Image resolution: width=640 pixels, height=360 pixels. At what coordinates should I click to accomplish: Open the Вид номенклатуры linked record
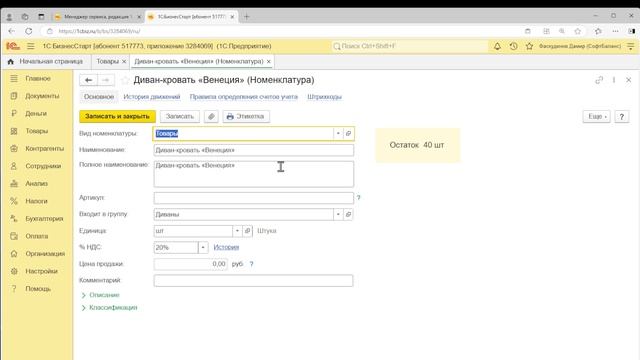point(348,133)
